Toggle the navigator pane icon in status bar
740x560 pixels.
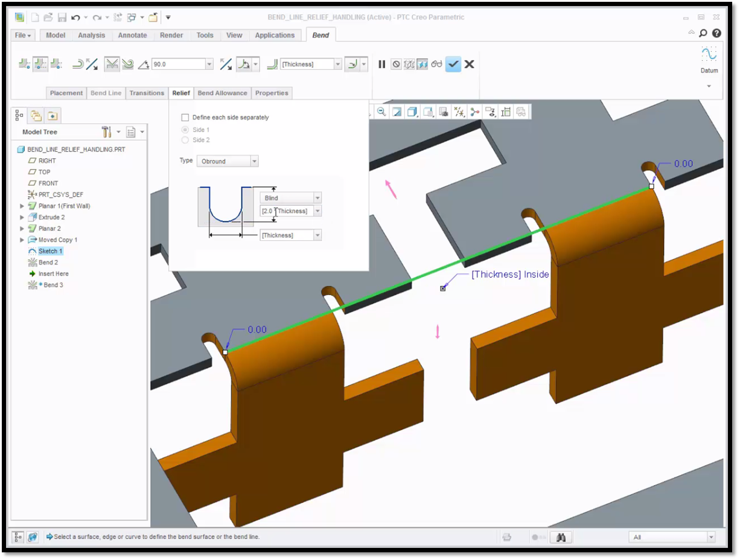(x=18, y=537)
